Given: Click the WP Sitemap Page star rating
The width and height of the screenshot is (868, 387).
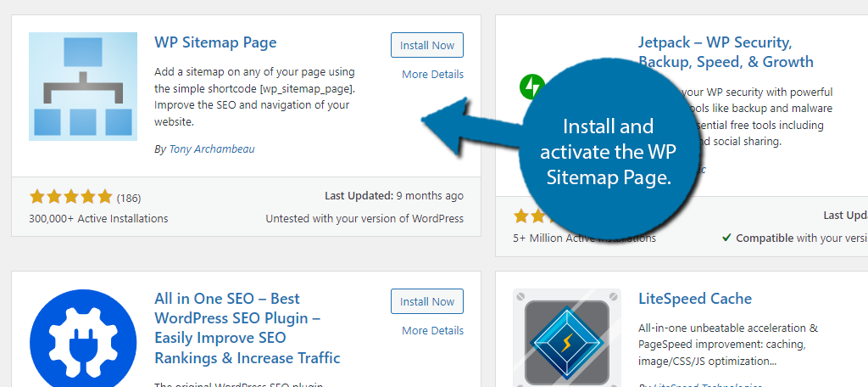Looking at the screenshot, I should click(x=71, y=197).
